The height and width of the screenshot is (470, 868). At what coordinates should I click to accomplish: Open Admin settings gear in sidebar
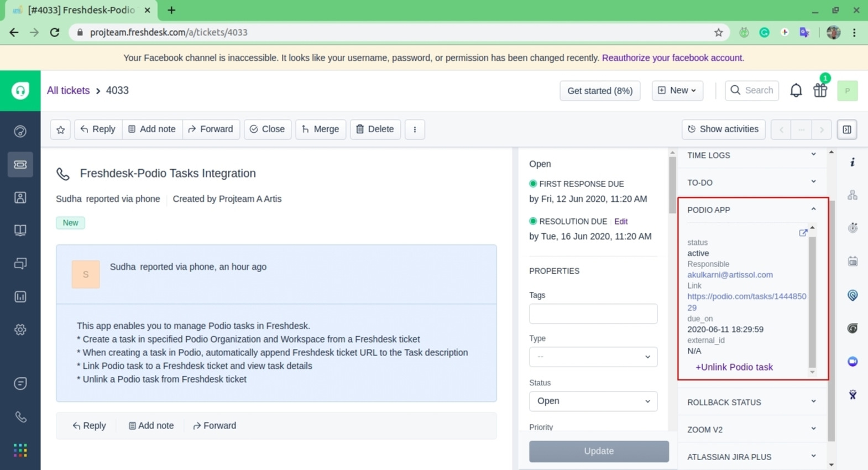pos(20,330)
